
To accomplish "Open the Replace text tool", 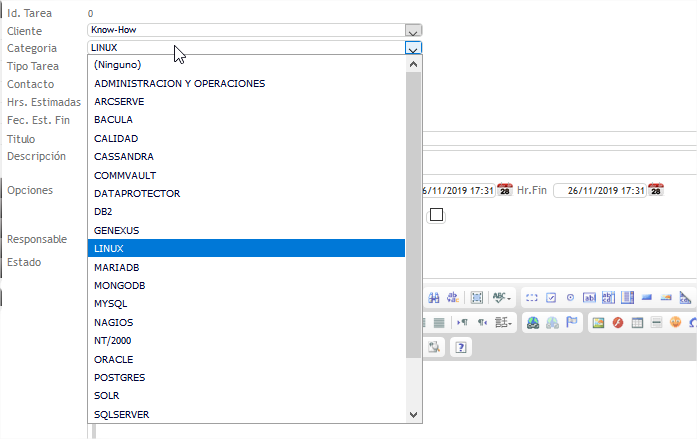I will coord(453,297).
